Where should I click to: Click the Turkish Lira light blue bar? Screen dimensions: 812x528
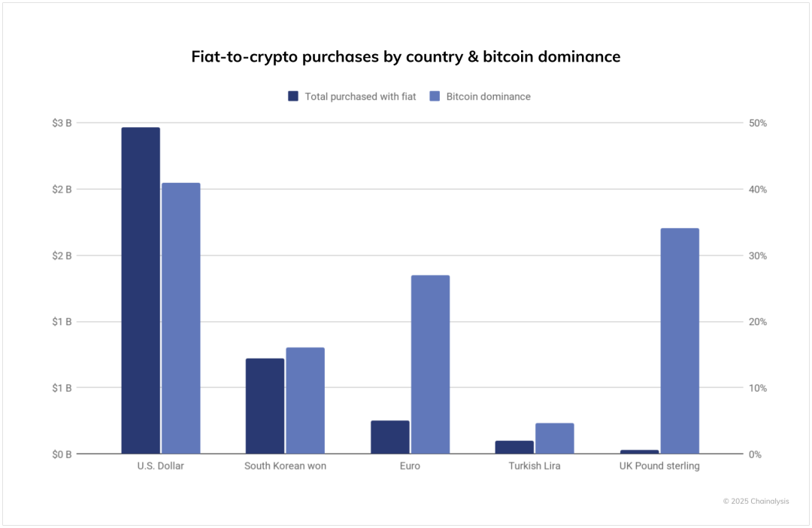(x=555, y=438)
